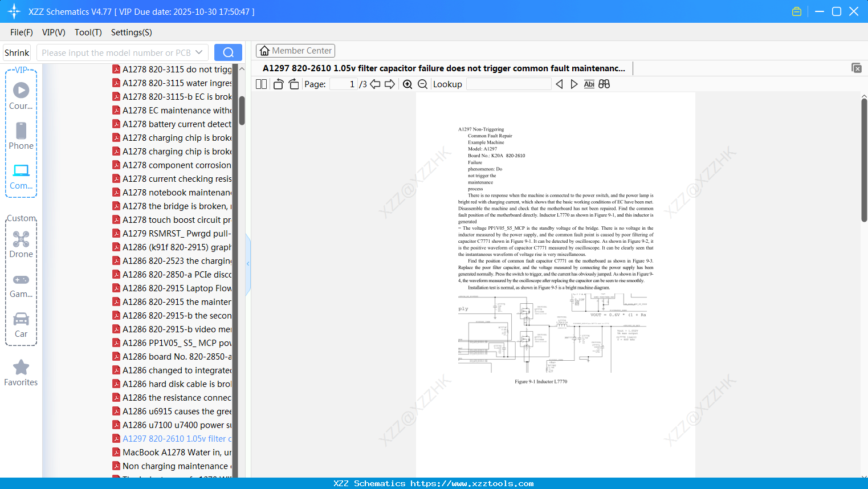The height and width of the screenshot is (489, 868).
Task: Select the A1297 820-2610 document tab
Action: (x=444, y=68)
